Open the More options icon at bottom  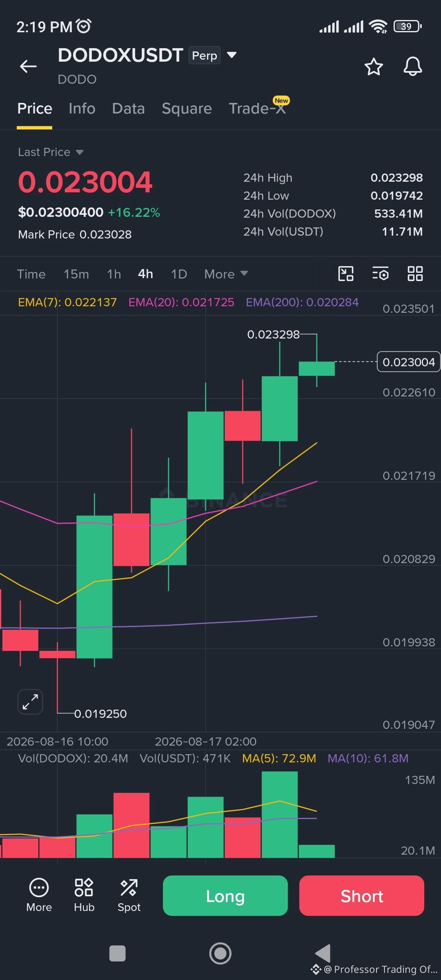39,895
